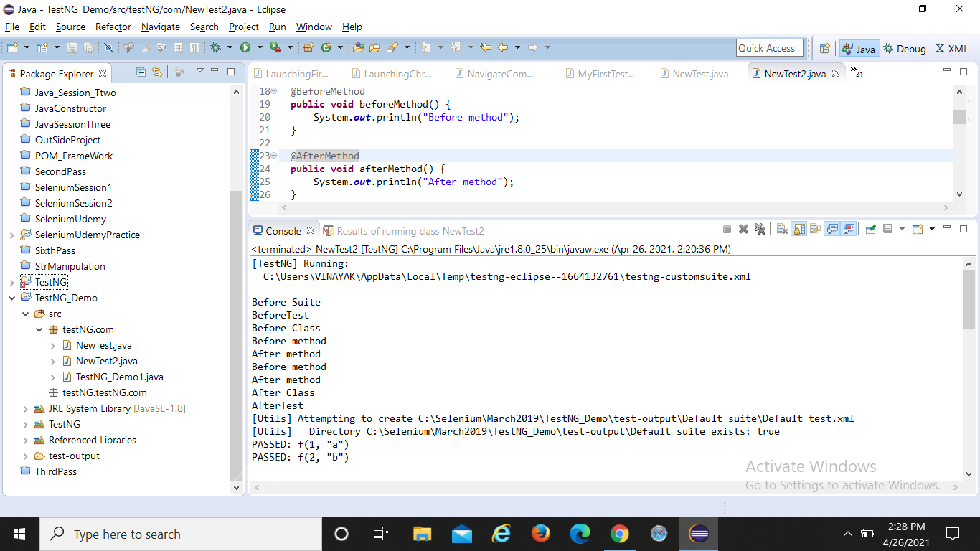Open File Explorer from the taskbar
The width and height of the screenshot is (980, 551).
pos(423,534)
